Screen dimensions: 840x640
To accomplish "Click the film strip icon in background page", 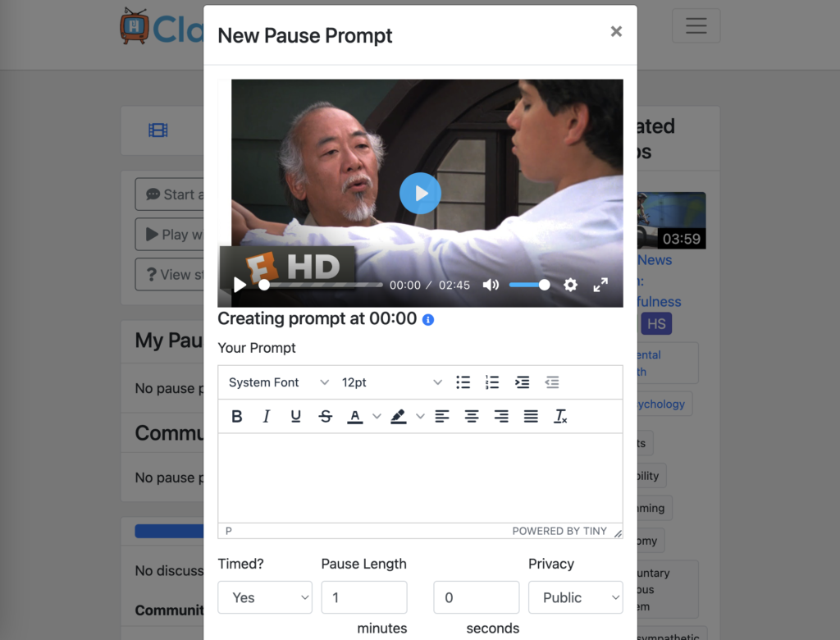I will pos(158,130).
